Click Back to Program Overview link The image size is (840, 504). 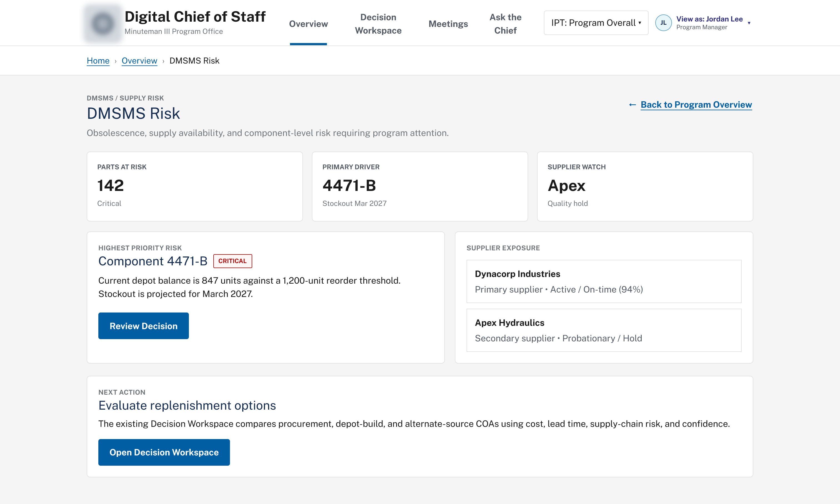[696, 105]
